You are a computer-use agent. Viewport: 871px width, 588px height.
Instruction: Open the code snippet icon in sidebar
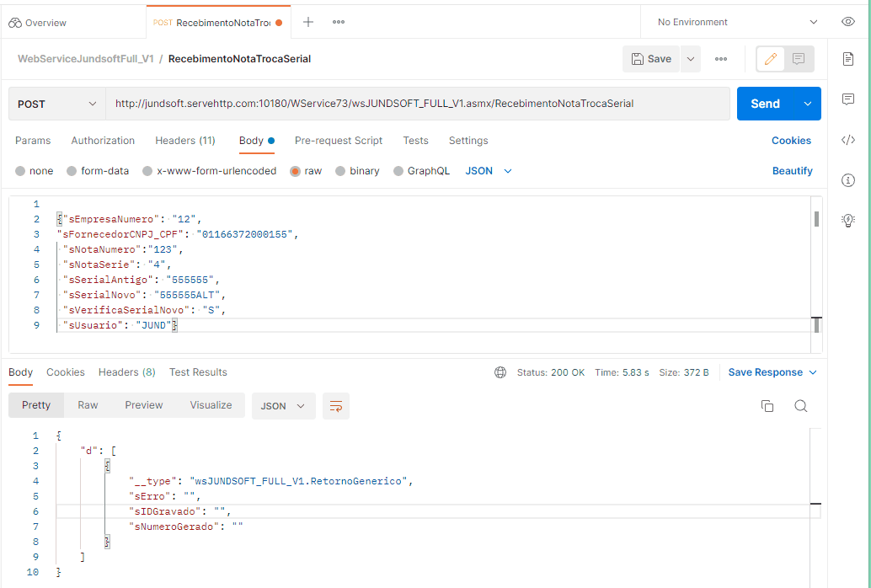(x=848, y=140)
